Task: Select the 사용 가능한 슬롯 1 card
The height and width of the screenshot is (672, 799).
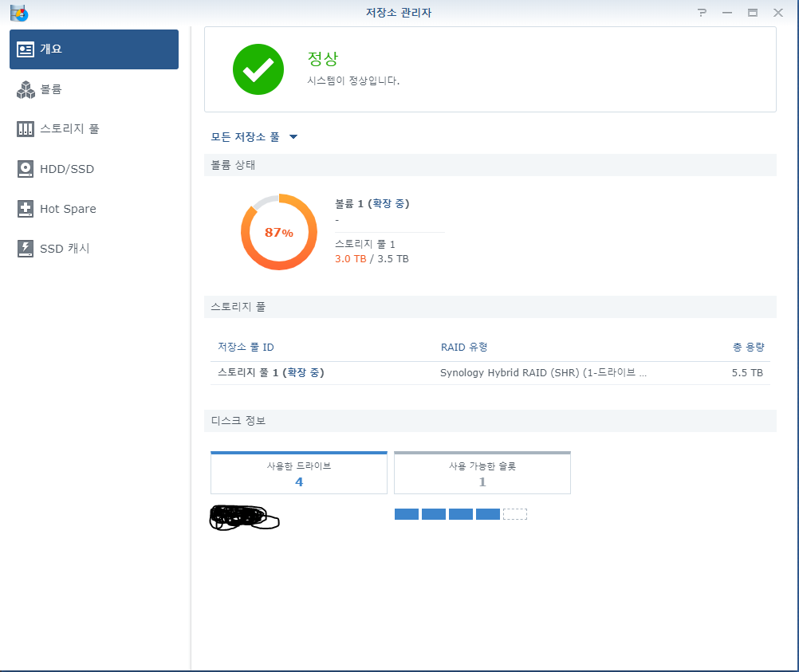Action: [x=482, y=473]
